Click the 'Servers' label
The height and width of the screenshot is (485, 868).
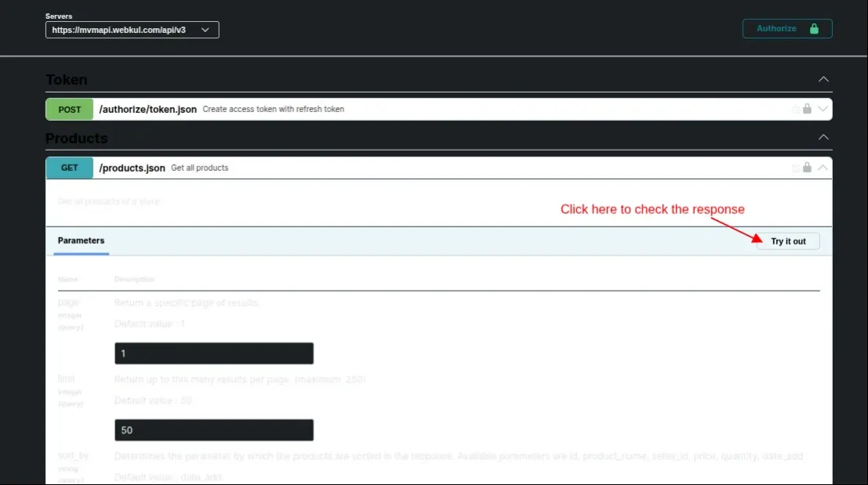coord(59,16)
